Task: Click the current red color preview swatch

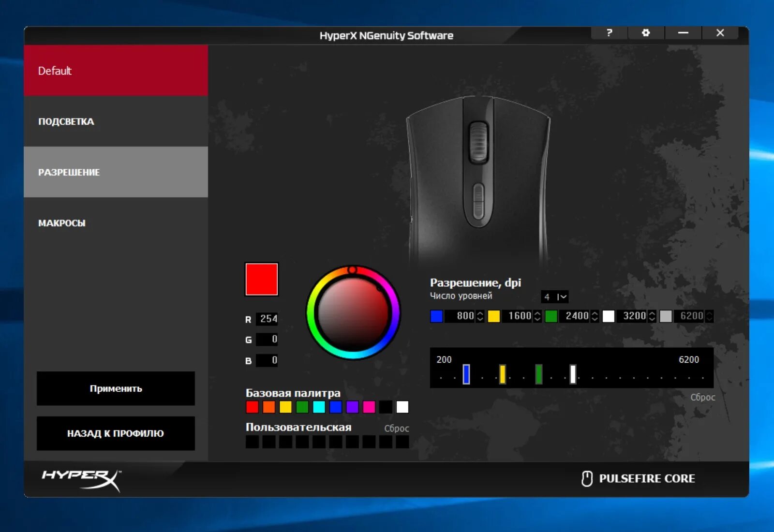Action: pyautogui.click(x=262, y=279)
